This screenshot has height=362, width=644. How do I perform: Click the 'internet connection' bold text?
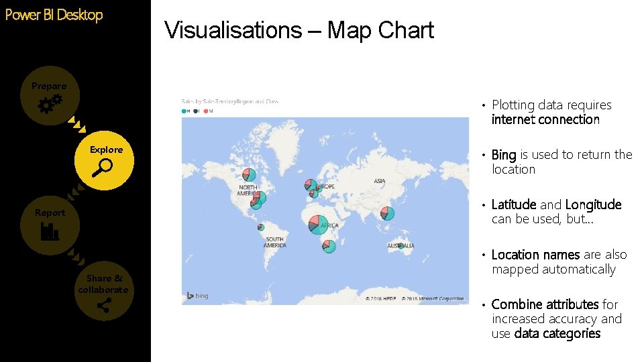pyautogui.click(x=545, y=119)
